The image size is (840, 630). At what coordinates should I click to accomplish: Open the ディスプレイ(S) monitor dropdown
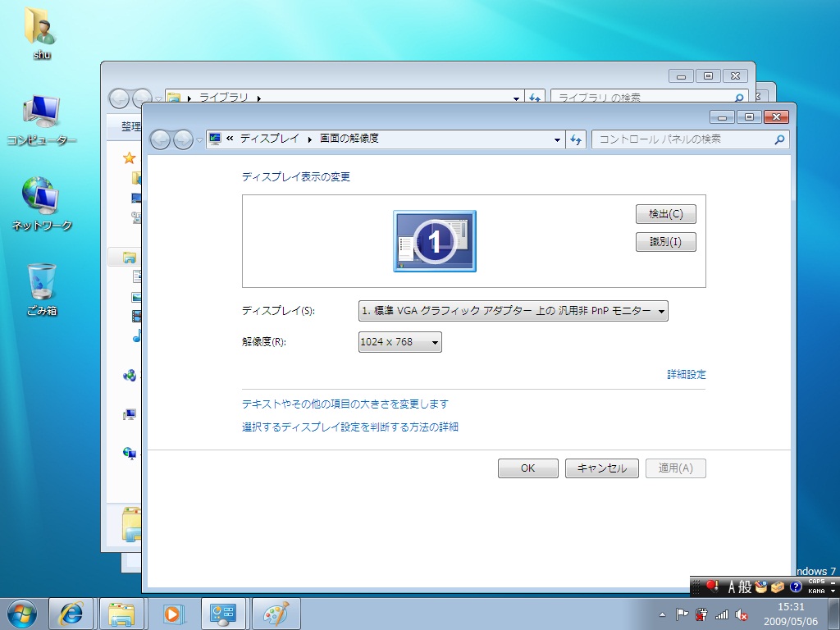tap(514, 311)
